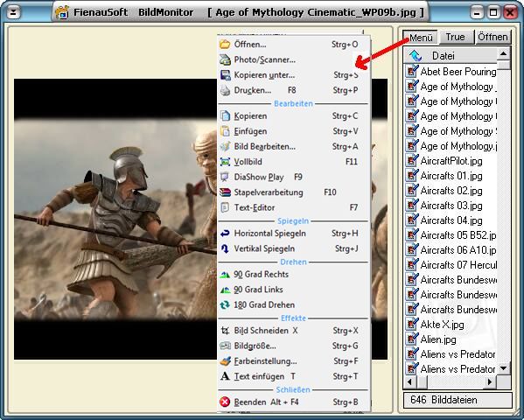524x420 pixels.
Task: Click the Datei column header
Action: pos(450,55)
